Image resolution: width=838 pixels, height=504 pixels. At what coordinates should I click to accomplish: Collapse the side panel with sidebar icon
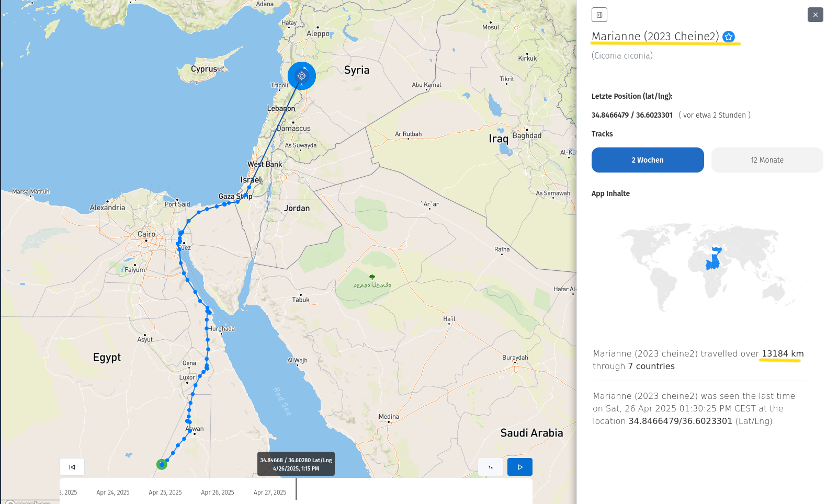[x=599, y=15]
